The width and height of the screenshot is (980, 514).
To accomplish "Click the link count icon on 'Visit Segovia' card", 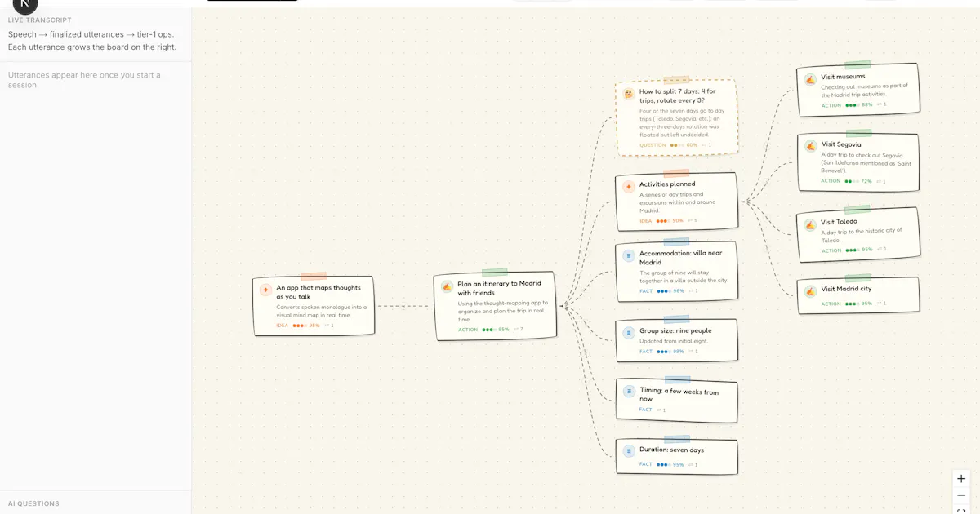I will pos(879,181).
